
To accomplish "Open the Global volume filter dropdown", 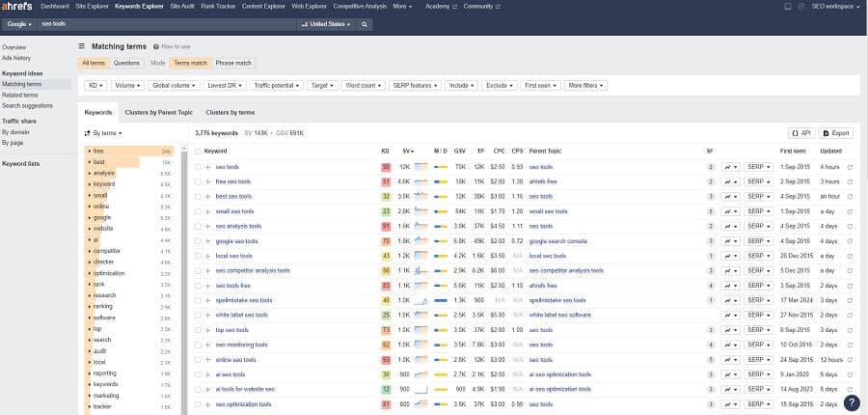I will pyautogui.click(x=174, y=86).
